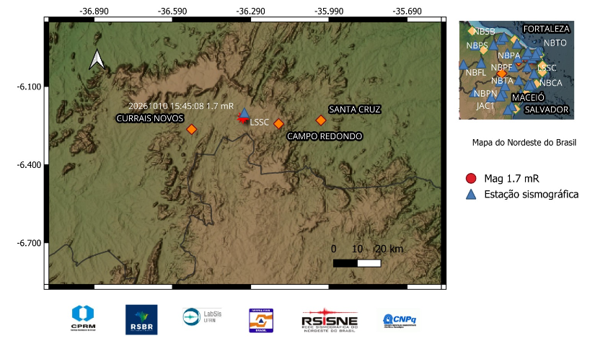Screen dimensions: 613x364
Task: Click the '20 km' scale bar label
Action: click(x=389, y=249)
